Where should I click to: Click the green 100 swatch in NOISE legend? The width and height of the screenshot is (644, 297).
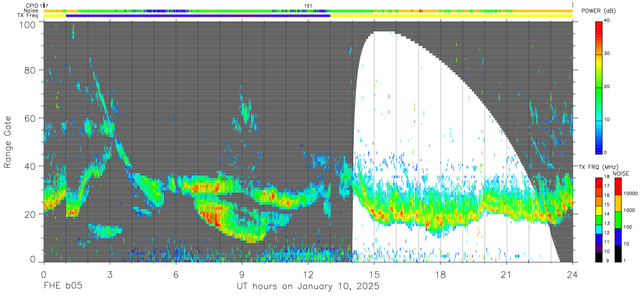618,219
